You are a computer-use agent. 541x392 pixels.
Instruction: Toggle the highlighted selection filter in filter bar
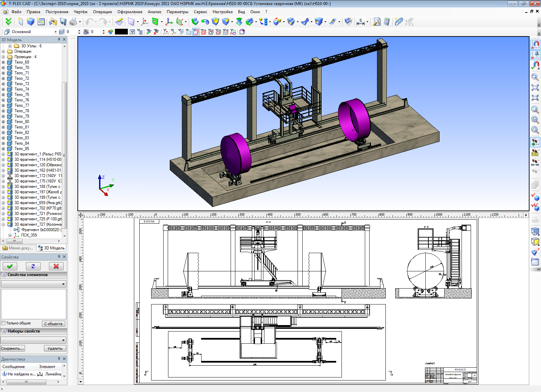point(196,32)
